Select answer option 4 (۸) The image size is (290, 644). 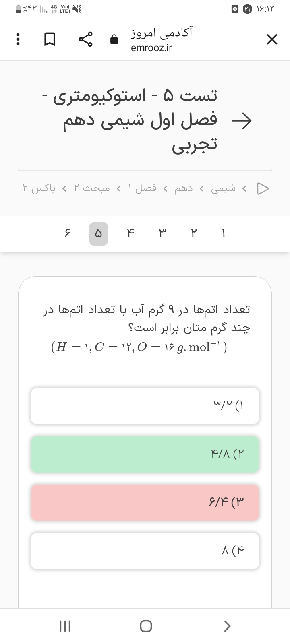[x=145, y=551]
